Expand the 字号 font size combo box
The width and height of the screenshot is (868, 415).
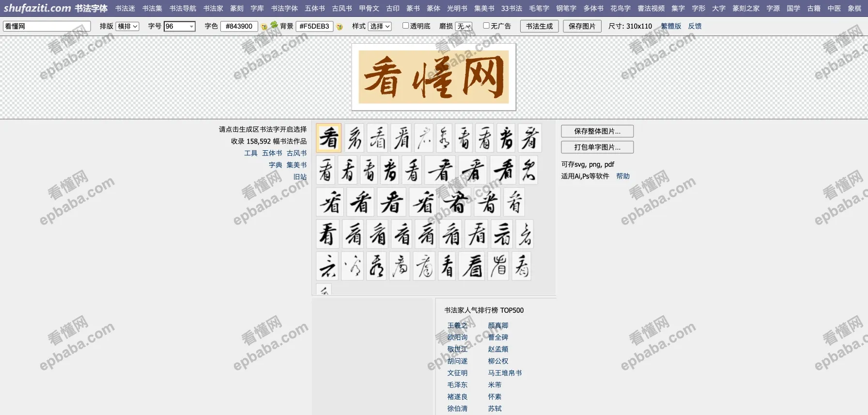click(x=180, y=26)
